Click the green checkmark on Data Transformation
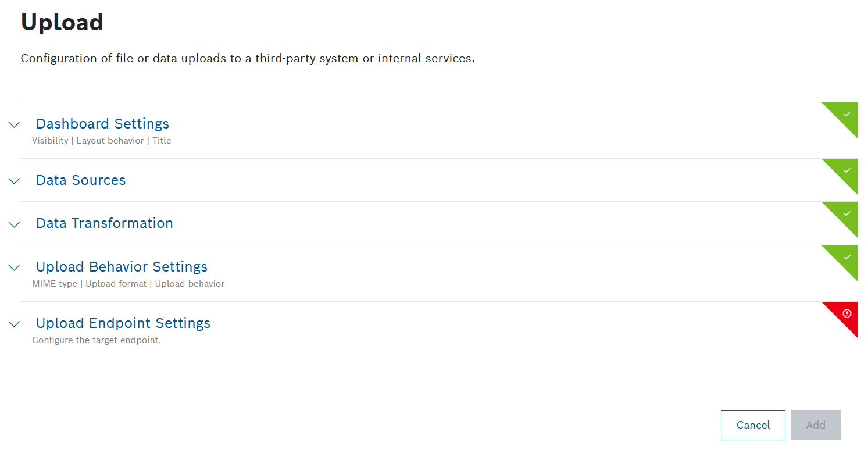Viewport: 868px width, 453px height. pyautogui.click(x=846, y=213)
